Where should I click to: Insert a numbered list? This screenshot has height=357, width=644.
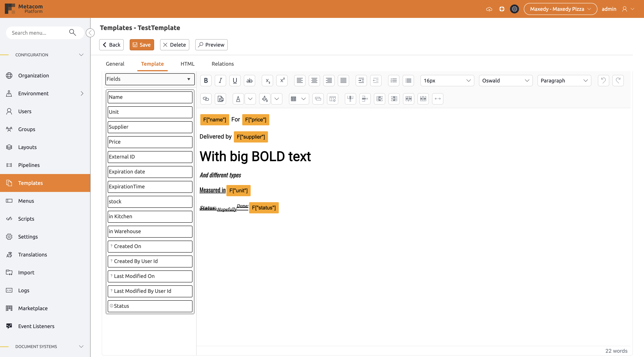point(394,81)
